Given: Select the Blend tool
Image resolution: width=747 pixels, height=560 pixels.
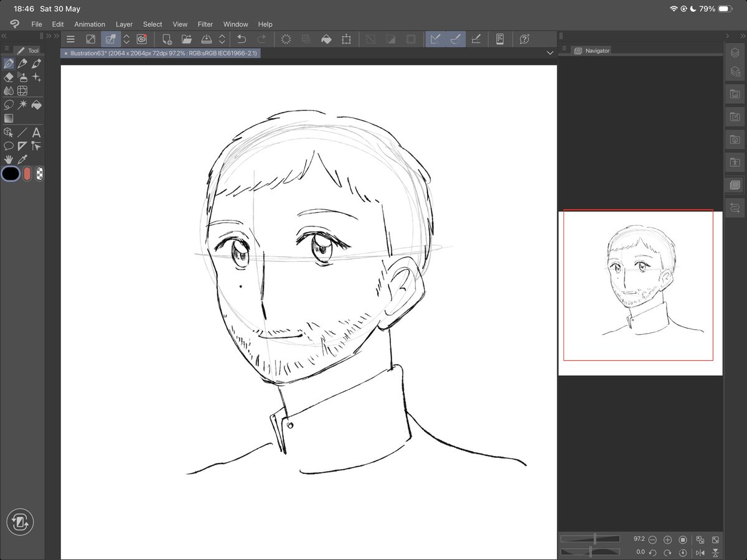Looking at the screenshot, I should [9, 91].
